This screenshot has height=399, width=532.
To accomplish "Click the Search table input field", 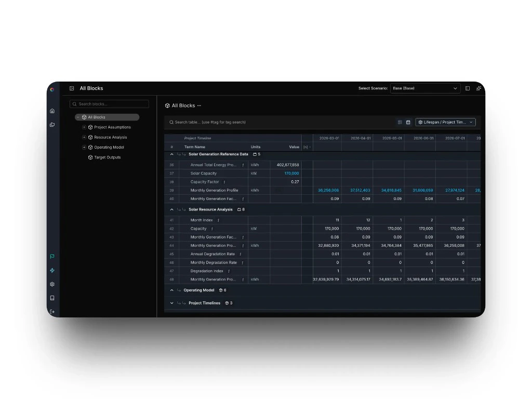I will pos(234,122).
